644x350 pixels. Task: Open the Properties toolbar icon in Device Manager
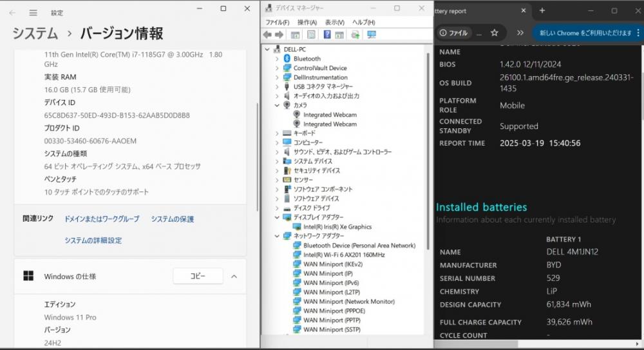[x=311, y=35]
